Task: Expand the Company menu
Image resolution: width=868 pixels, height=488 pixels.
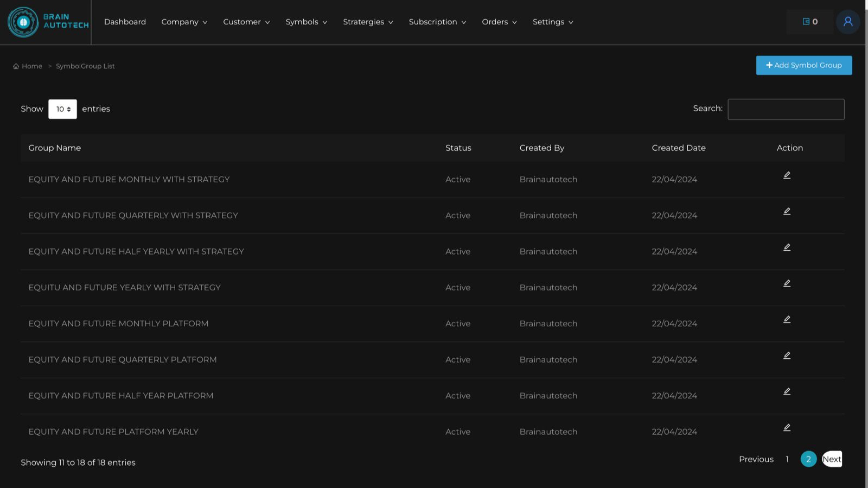Action: coord(184,22)
